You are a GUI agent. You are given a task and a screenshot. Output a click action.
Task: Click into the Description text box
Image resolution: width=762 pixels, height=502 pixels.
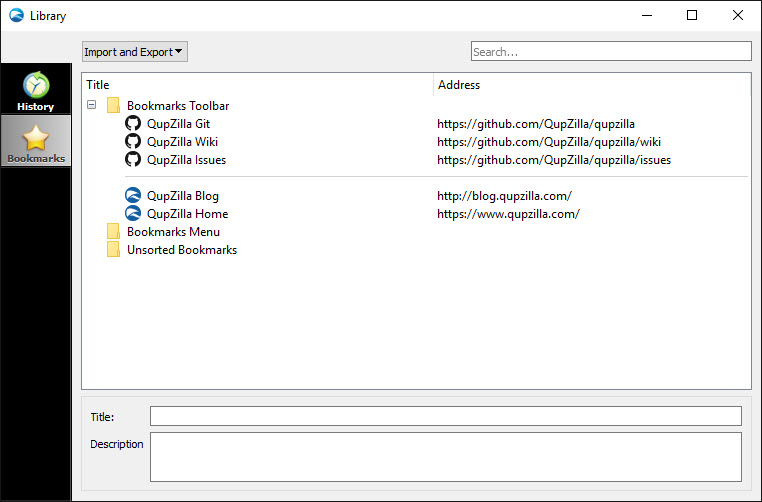tap(446, 457)
